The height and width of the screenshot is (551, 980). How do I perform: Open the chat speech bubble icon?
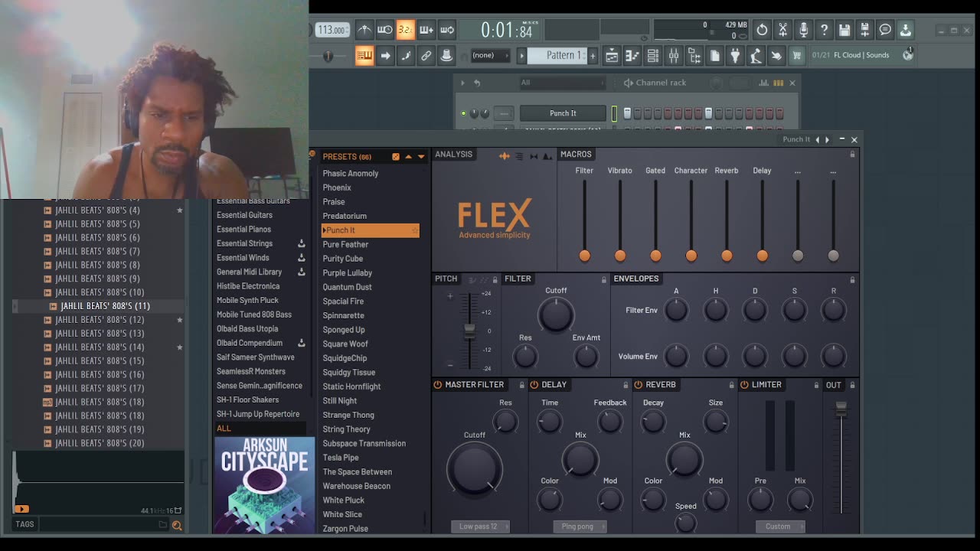tap(885, 30)
